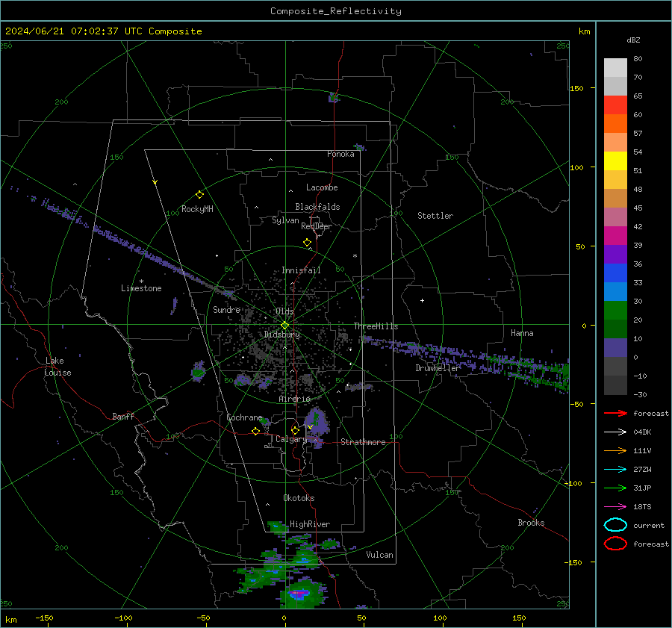Click the Ponoka city label
Screen dimensions: 672x628
[x=340, y=154]
